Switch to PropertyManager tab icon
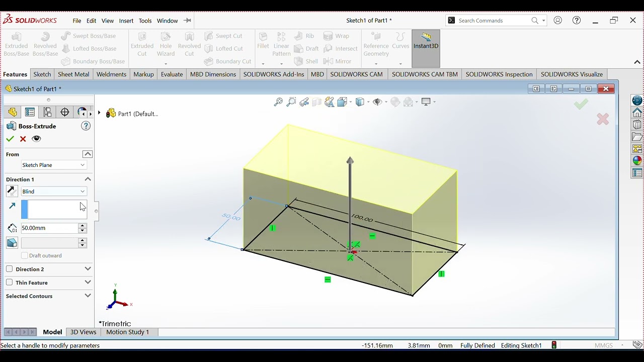 30,112
